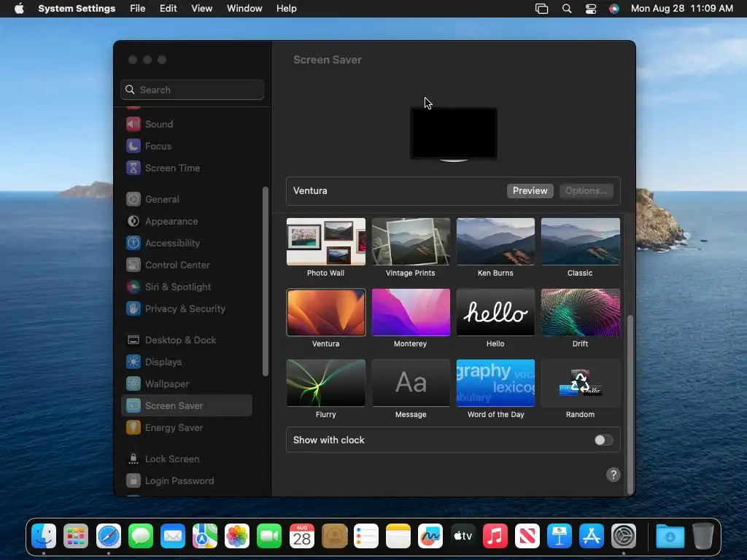The width and height of the screenshot is (747, 560).
Task: Open the screen saver help button
Action: click(x=613, y=475)
